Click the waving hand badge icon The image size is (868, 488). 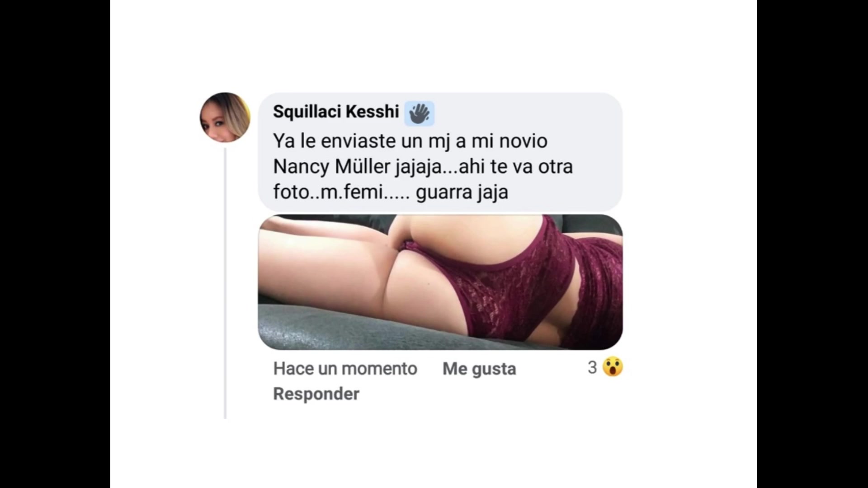coord(419,113)
